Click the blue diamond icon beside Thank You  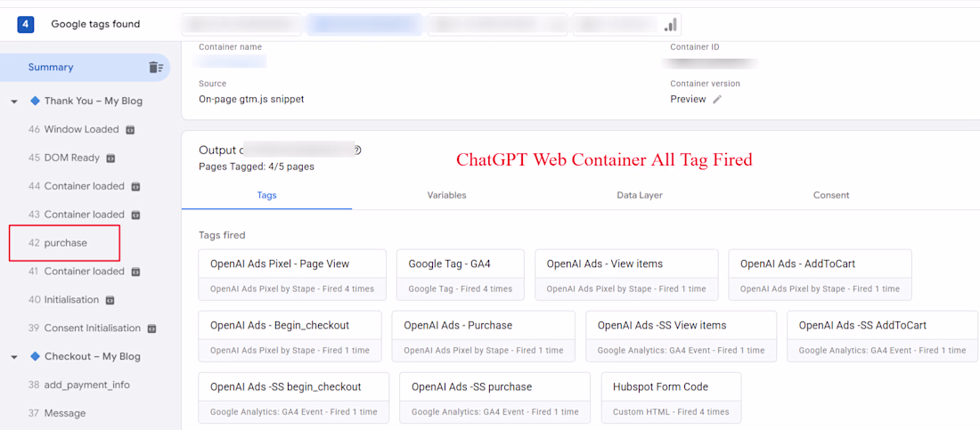pyautogui.click(x=35, y=101)
